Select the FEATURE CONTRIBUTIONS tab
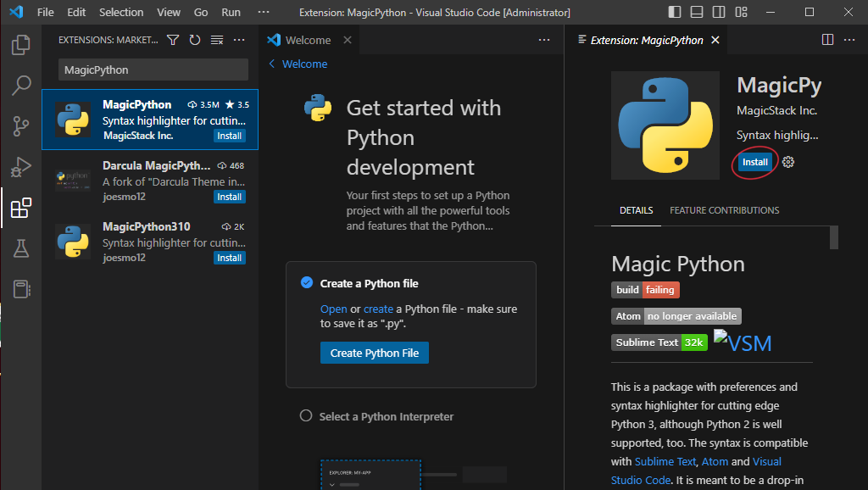This screenshot has width=868, height=490. 724,210
